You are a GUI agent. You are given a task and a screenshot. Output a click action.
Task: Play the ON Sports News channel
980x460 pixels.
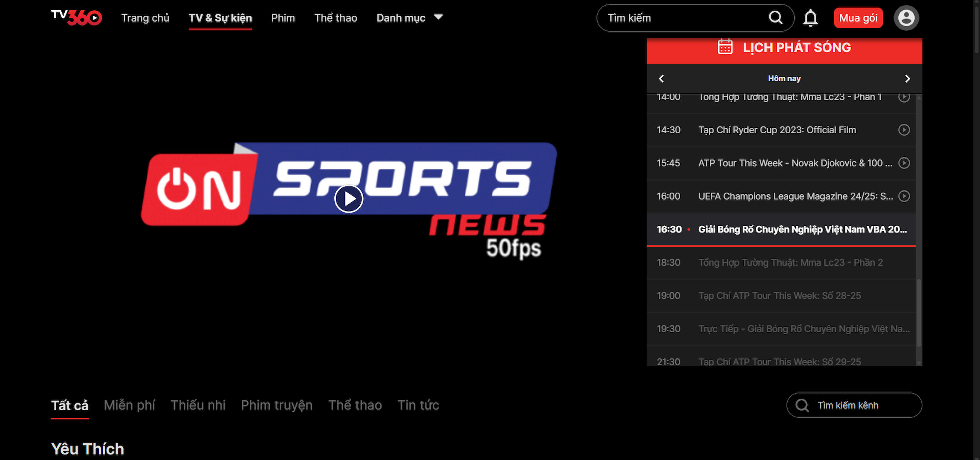pos(349,198)
